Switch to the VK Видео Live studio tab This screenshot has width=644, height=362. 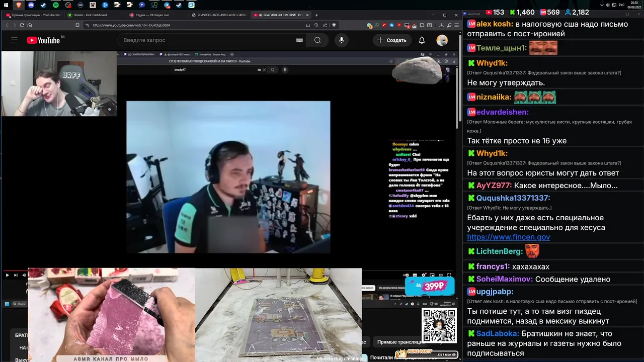157,15
